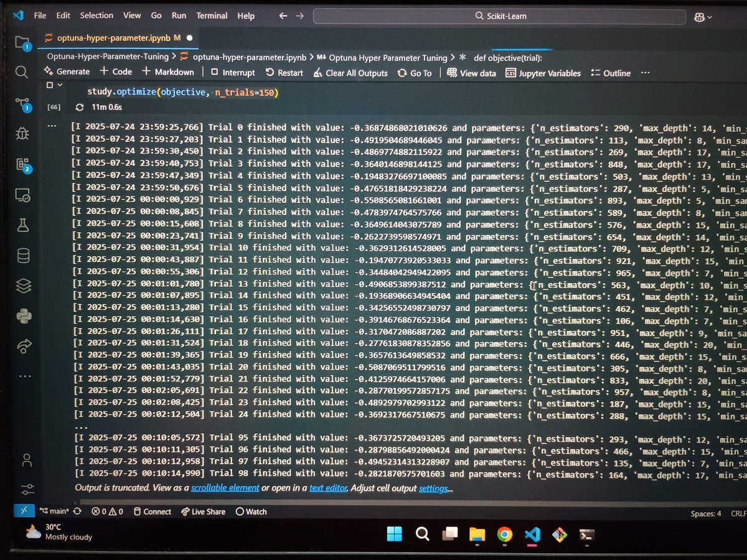747x560 pixels.
Task: Open View data in the notebook toolbar
Action: pyautogui.click(x=471, y=73)
